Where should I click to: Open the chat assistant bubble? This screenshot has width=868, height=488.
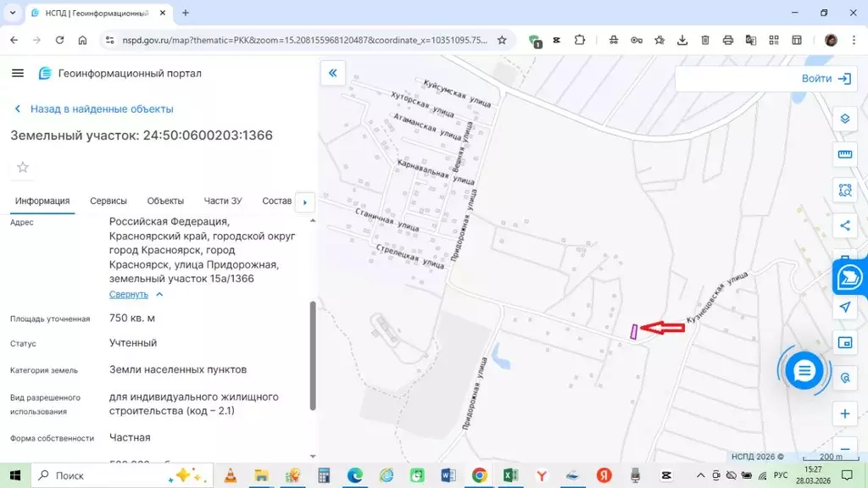click(804, 370)
